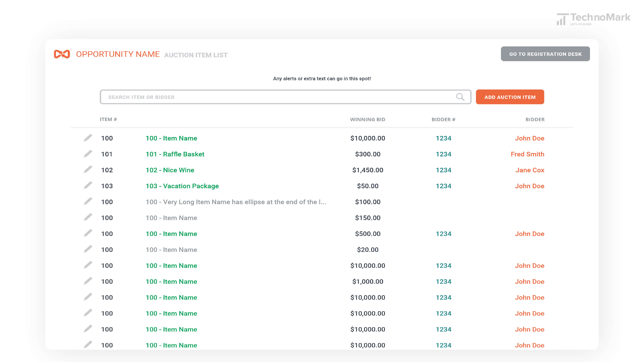This screenshot has width=644, height=362.
Task: Click bidder number 1234 on Nice Wine row
Action: point(443,170)
